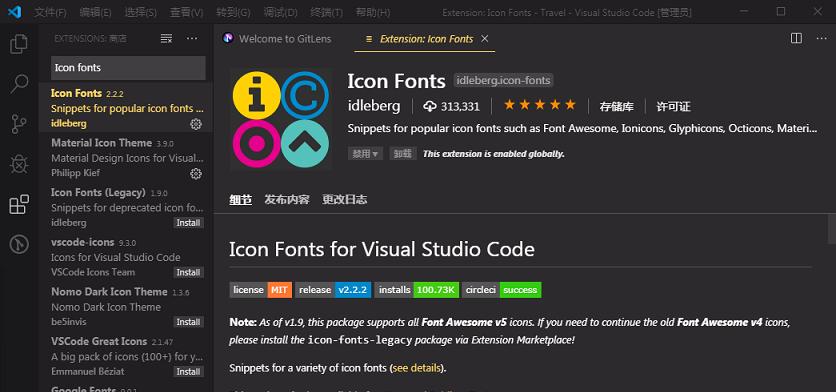This screenshot has width=836, height=392.
Task: Switch to the 发布内容 tab
Action: tap(287, 199)
